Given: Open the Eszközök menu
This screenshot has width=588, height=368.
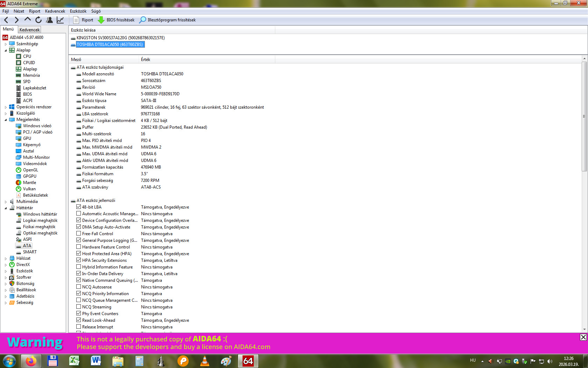Looking at the screenshot, I should click(x=78, y=11).
